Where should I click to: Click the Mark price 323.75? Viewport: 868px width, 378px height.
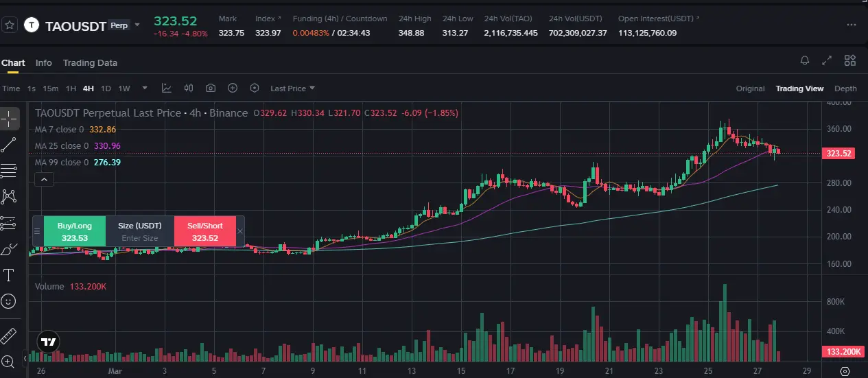pos(231,33)
